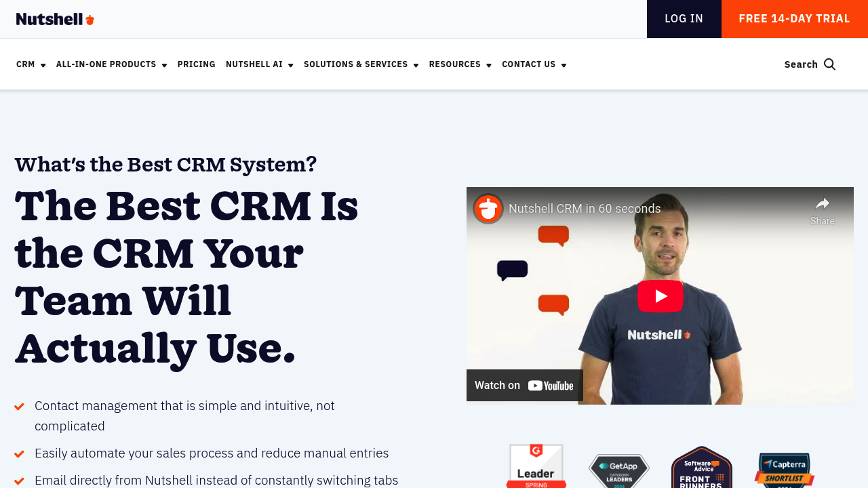Open Watch on YouTube link
The height and width of the screenshot is (488, 868).
tap(524, 384)
